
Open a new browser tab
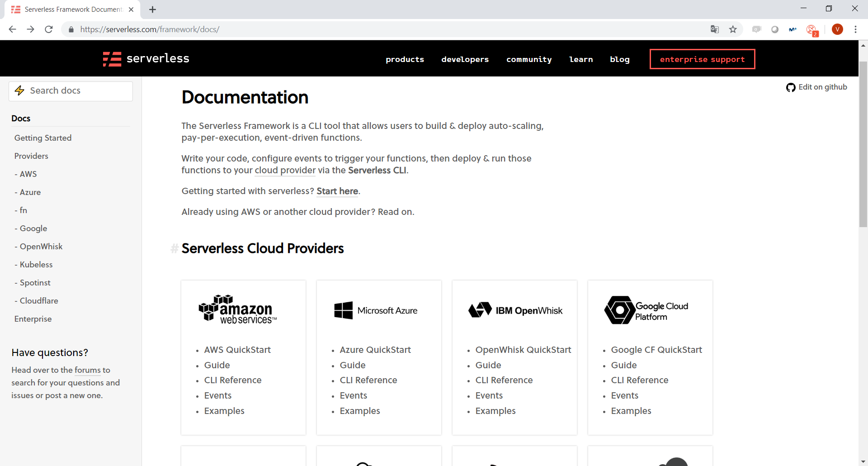click(x=153, y=10)
